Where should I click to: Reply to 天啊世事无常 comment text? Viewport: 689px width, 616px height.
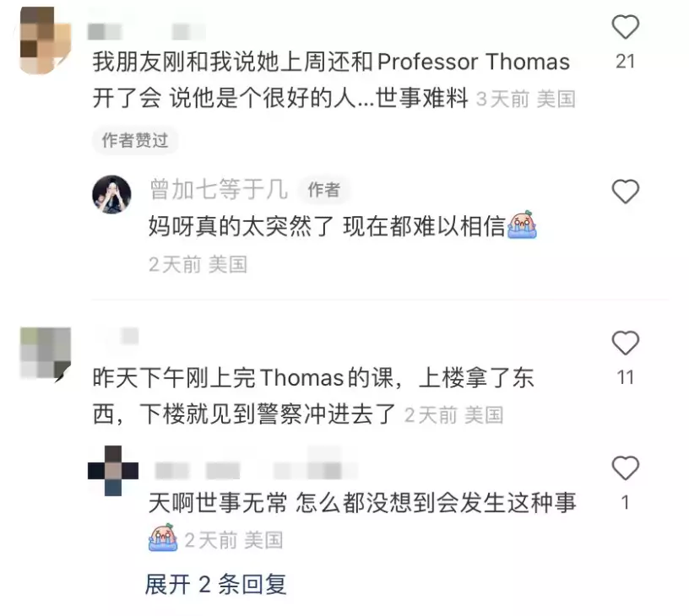tap(362, 503)
